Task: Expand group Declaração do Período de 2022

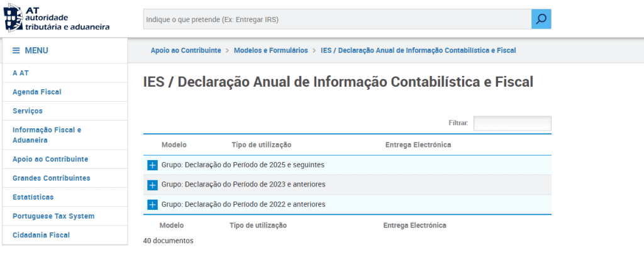Action: (152, 205)
